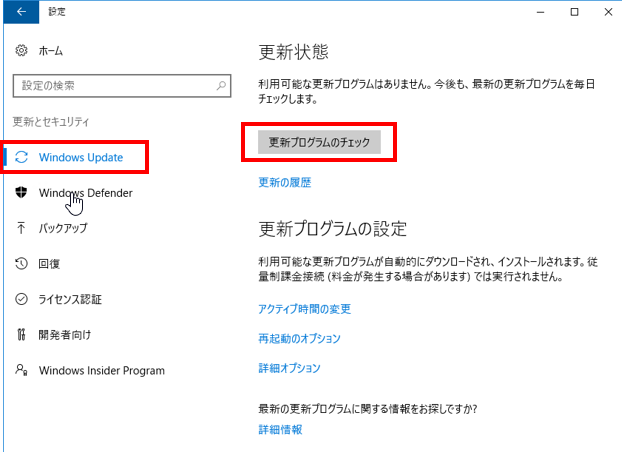
Task: Maximize the 設定 window
Action: point(574,12)
